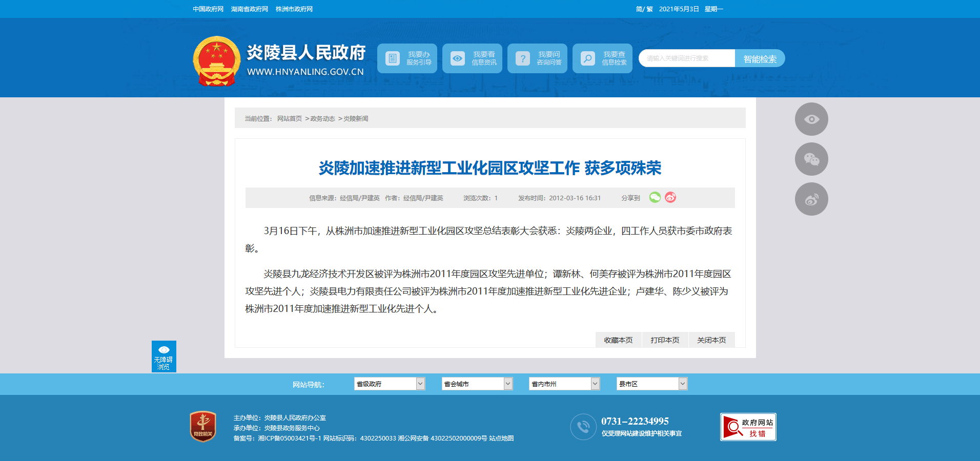
Task: Go to 政务动态 in breadcrumb
Action: (322, 119)
